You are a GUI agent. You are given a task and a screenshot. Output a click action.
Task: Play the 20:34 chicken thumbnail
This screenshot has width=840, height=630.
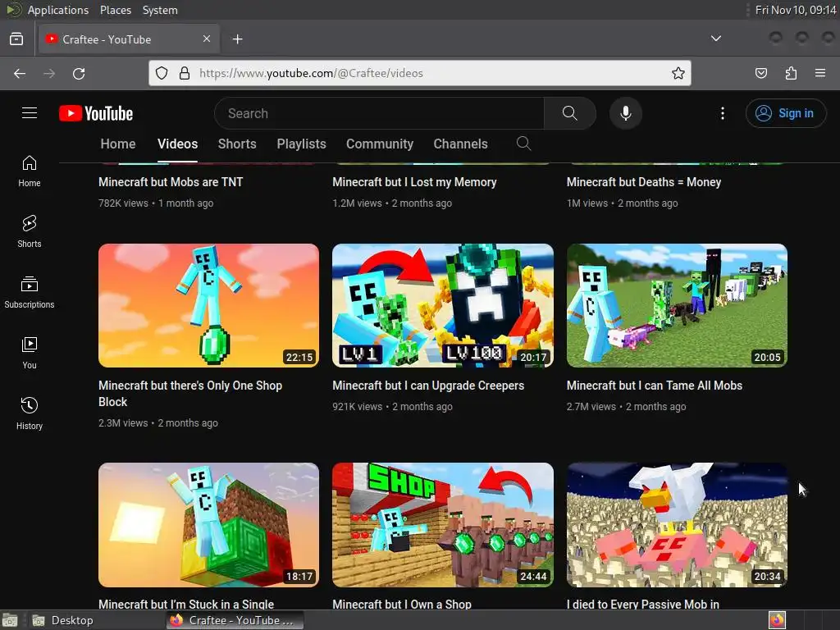tap(677, 525)
